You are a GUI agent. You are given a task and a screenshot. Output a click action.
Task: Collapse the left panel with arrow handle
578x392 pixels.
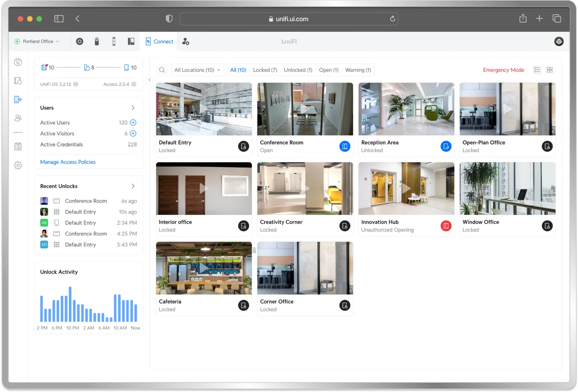149,80
